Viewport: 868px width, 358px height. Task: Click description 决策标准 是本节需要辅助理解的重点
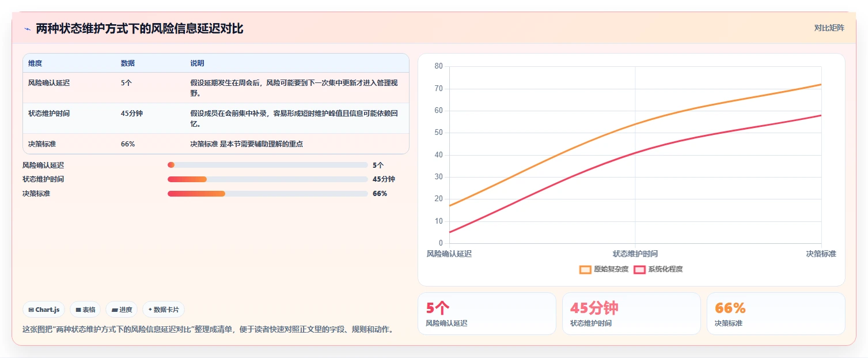[x=247, y=144]
